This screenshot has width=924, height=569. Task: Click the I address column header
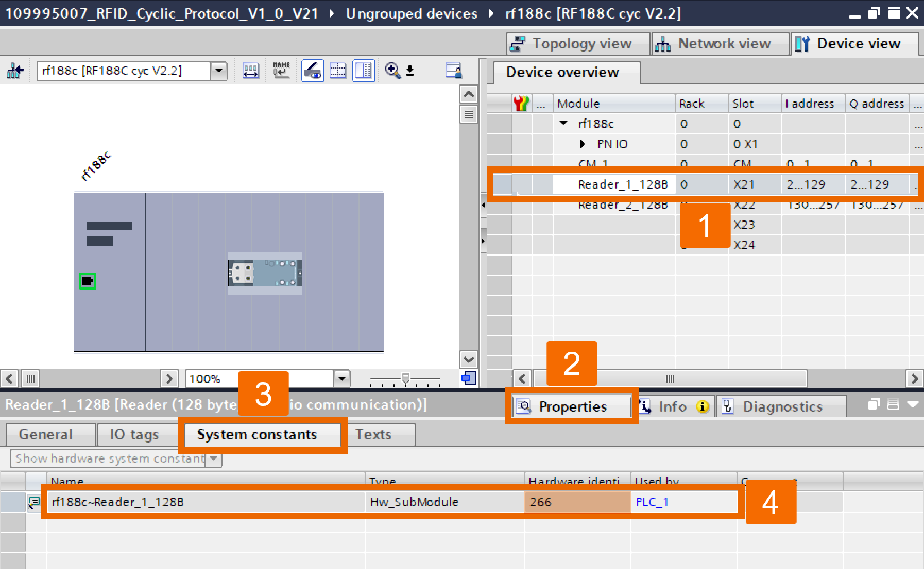click(813, 104)
